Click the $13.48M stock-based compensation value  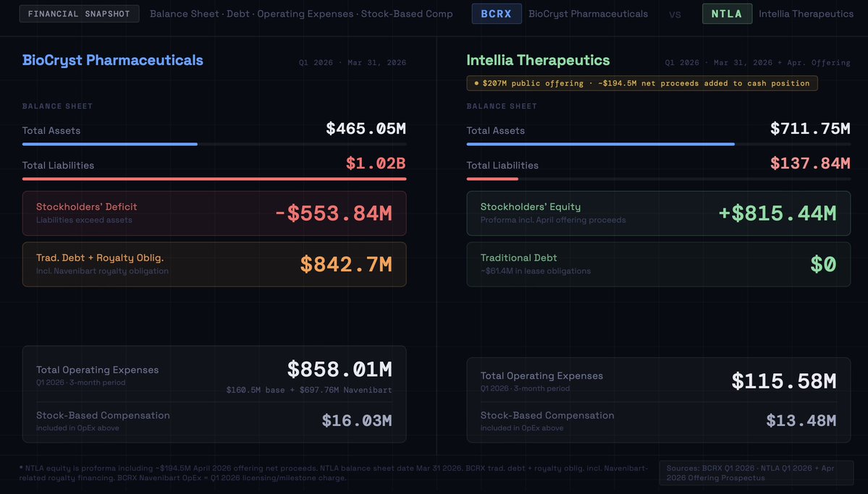[801, 421]
